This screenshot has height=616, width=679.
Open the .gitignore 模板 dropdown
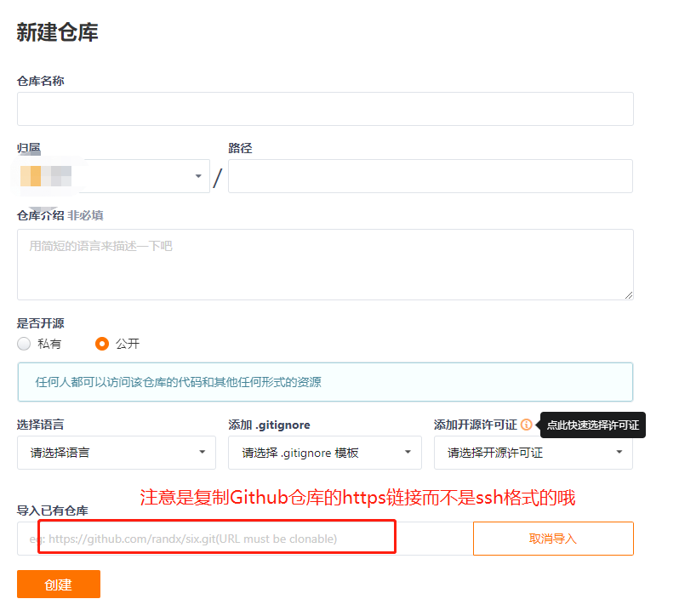pyautogui.click(x=325, y=453)
